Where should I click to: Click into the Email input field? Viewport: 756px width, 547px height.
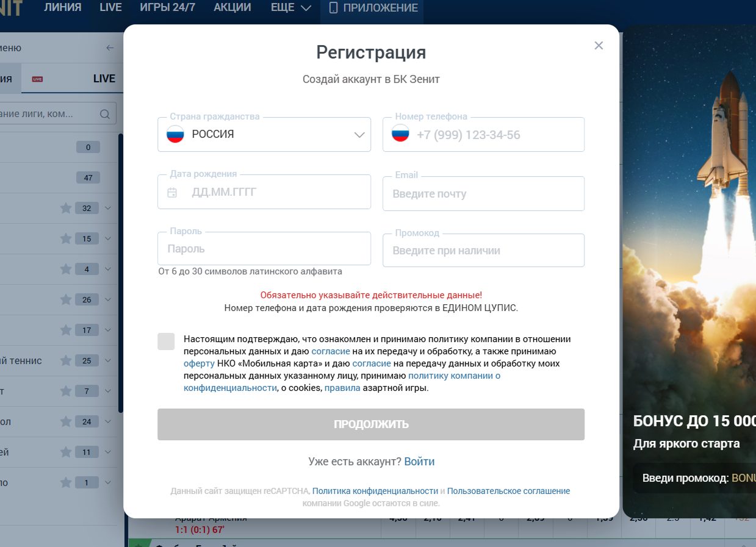tap(483, 194)
